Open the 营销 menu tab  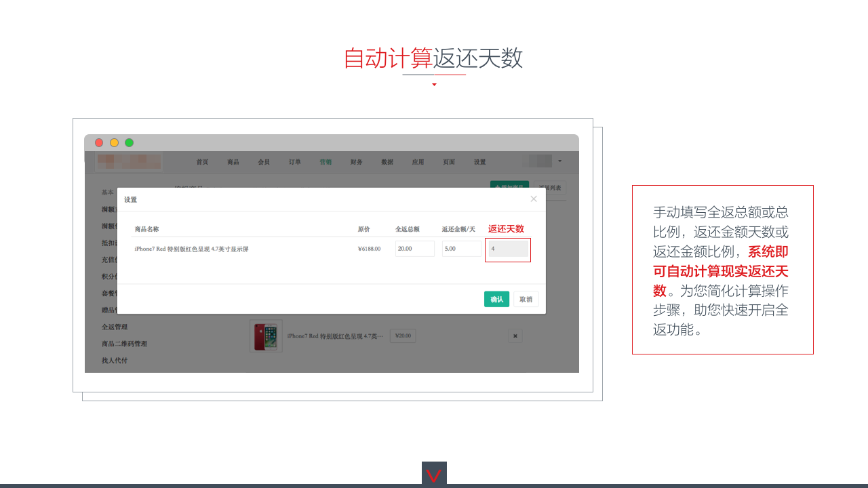coord(325,162)
